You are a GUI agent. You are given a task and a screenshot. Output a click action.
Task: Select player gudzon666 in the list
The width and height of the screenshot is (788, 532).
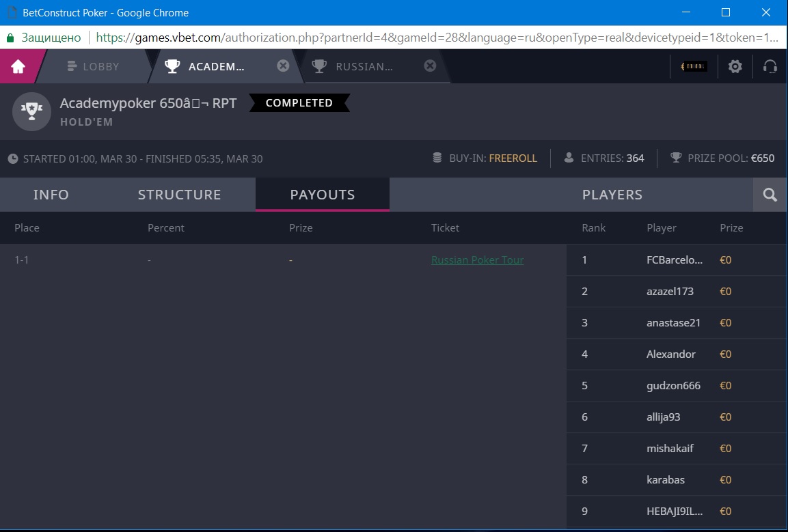[677, 386]
